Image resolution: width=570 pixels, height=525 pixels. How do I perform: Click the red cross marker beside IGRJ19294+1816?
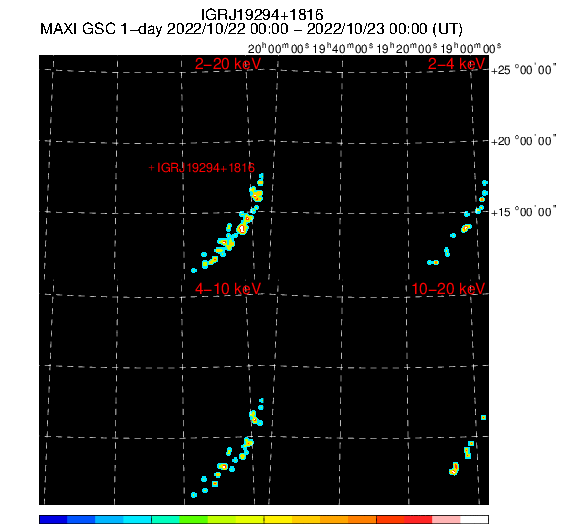[x=152, y=168]
